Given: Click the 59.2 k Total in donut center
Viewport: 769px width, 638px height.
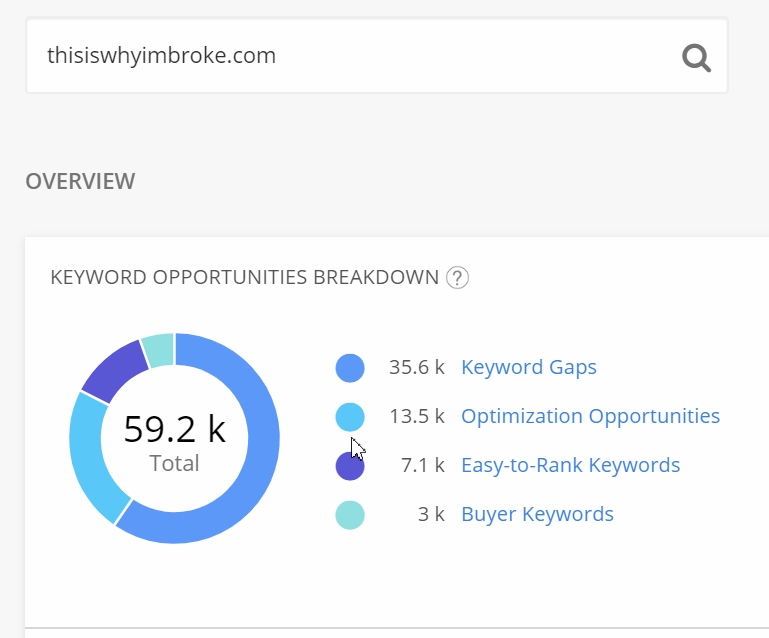Looking at the screenshot, I should [x=175, y=440].
